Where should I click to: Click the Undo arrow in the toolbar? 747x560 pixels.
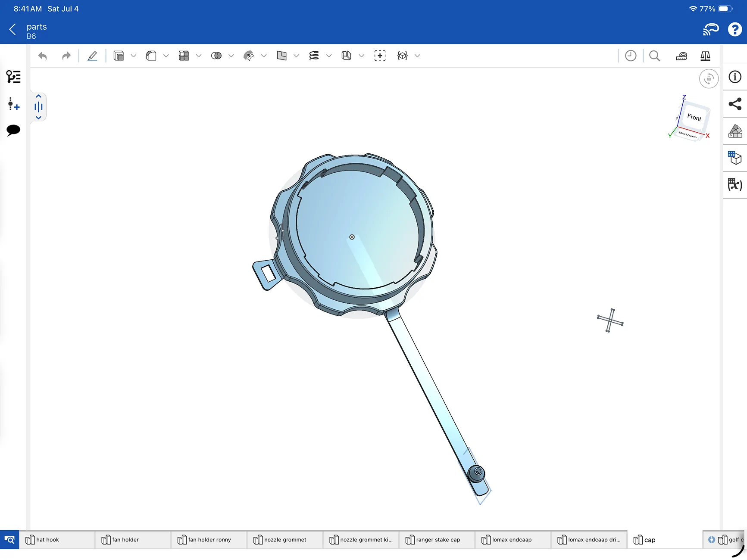pos(42,56)
